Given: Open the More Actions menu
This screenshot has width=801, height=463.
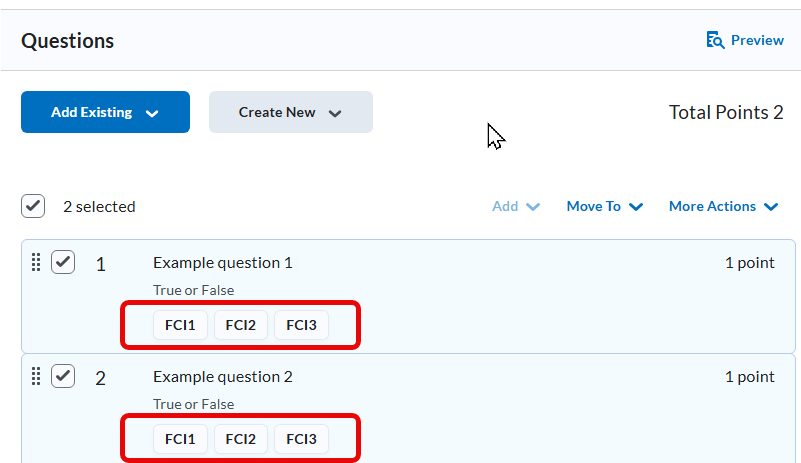Looking at the screenshot, I should 723,206.
